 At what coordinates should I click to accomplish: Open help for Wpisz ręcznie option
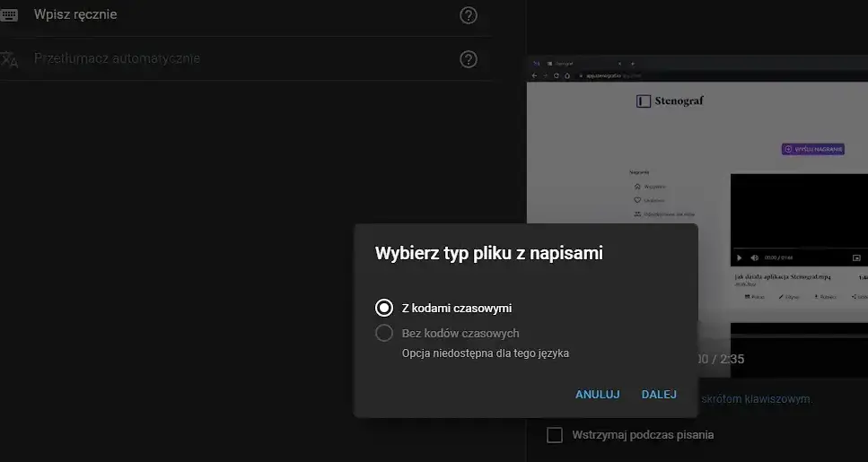coord(468,15)
